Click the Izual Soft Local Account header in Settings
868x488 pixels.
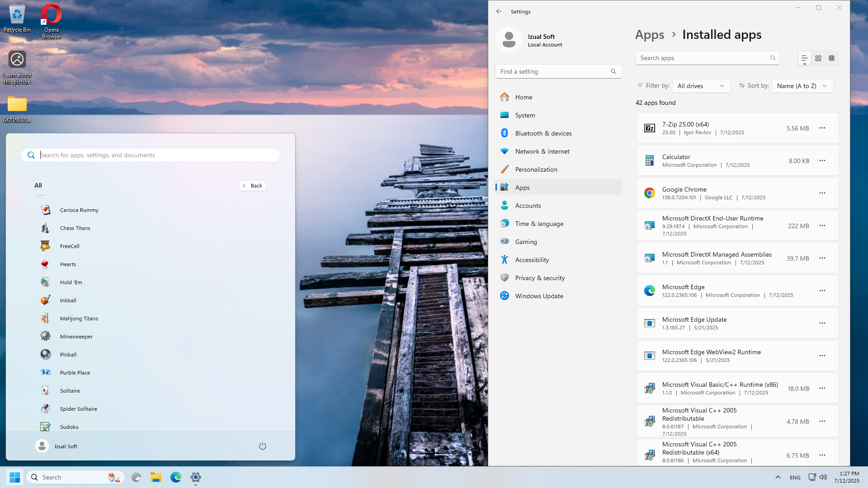[x=530, y=40]
